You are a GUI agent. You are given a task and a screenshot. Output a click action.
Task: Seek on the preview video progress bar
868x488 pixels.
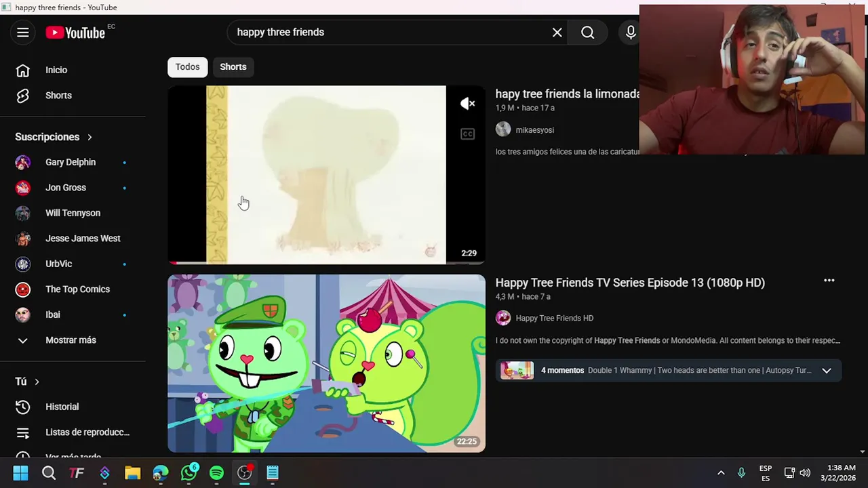coord(327,262)
